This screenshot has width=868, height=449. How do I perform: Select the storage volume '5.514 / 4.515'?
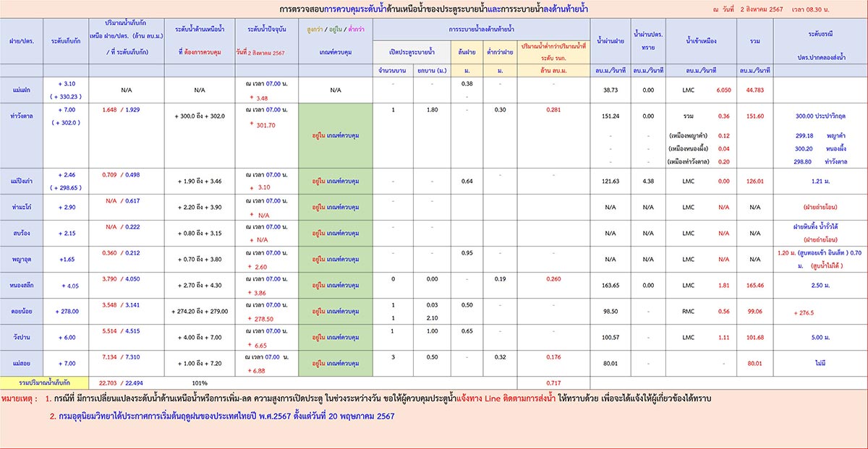tap(122, 330)
